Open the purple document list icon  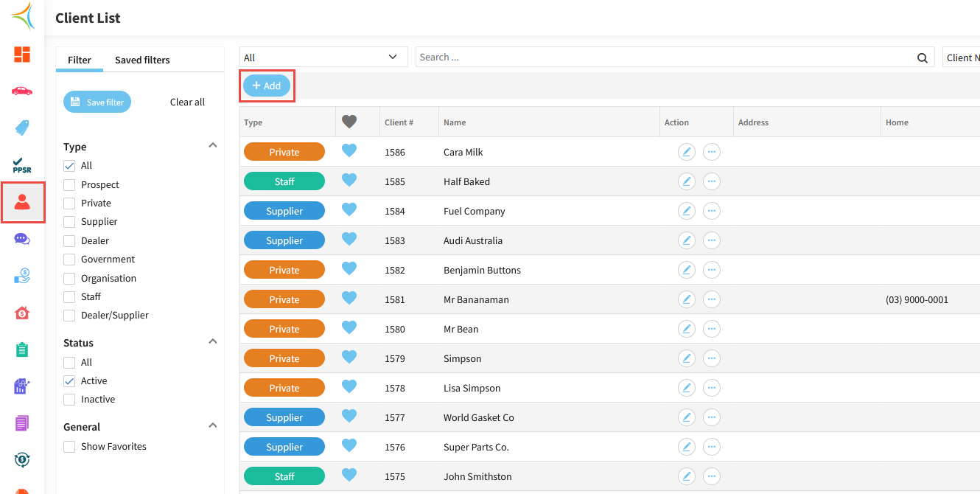pos(22,423)
